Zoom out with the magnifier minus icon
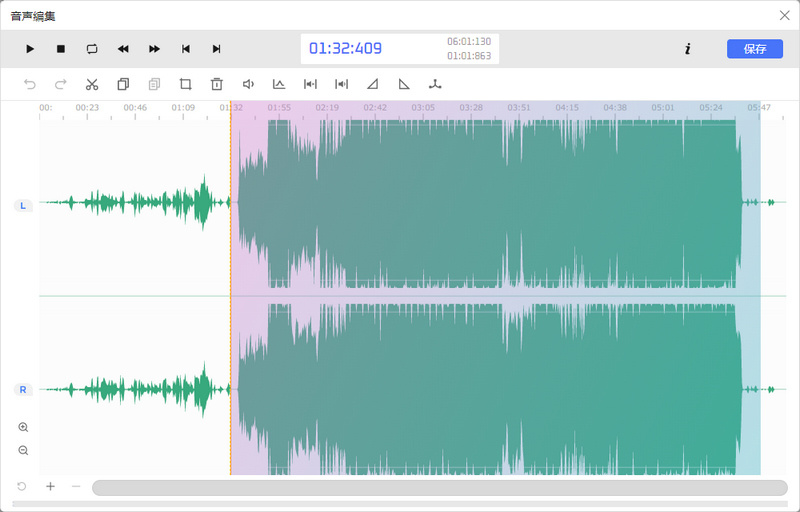Image resolution: width=800 pixels, height=512 pixels. (x=23, y=450)
